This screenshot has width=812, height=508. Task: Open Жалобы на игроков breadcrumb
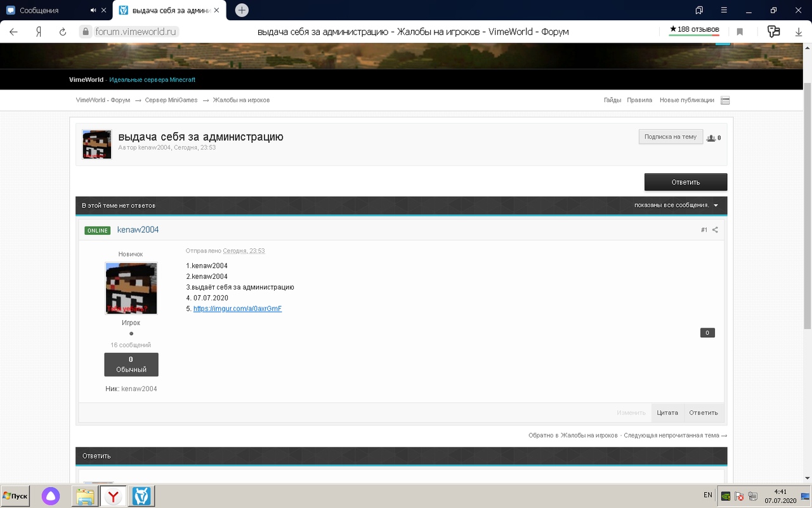(x=241, y=100)
